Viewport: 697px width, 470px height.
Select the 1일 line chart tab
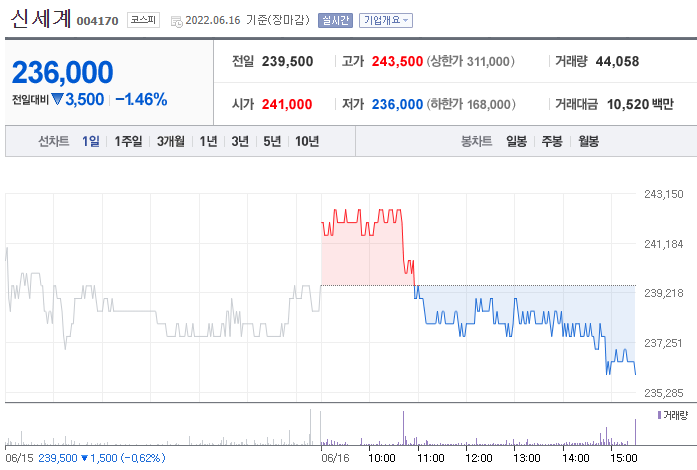(91, 141)
